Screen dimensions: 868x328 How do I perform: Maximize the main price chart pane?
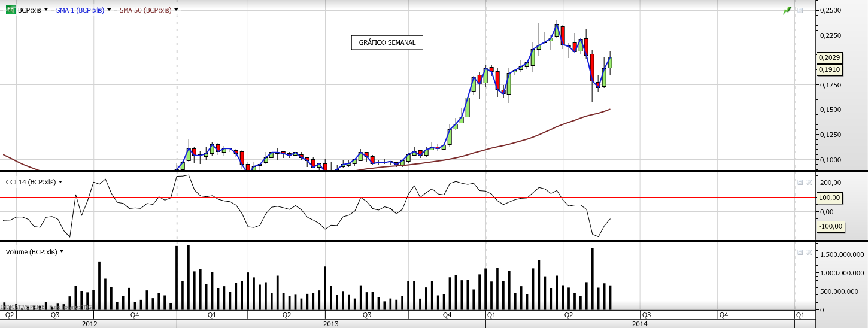800,10
